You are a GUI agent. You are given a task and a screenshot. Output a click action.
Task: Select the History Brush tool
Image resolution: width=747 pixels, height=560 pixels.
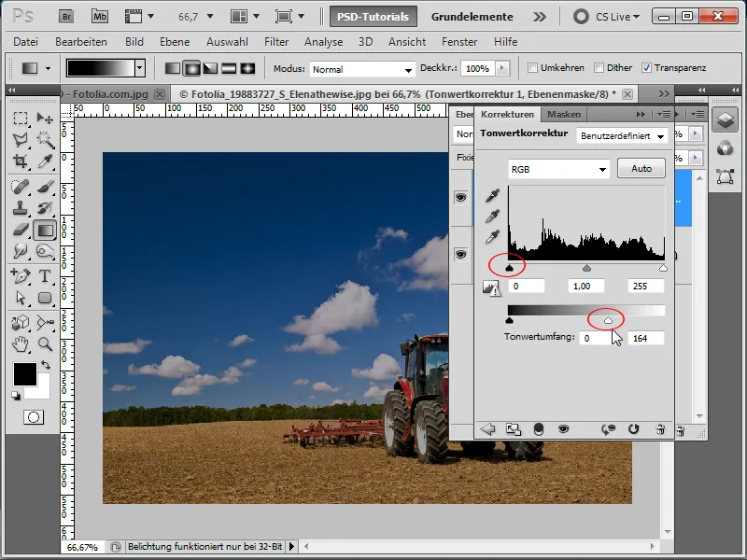coord(45,208)
